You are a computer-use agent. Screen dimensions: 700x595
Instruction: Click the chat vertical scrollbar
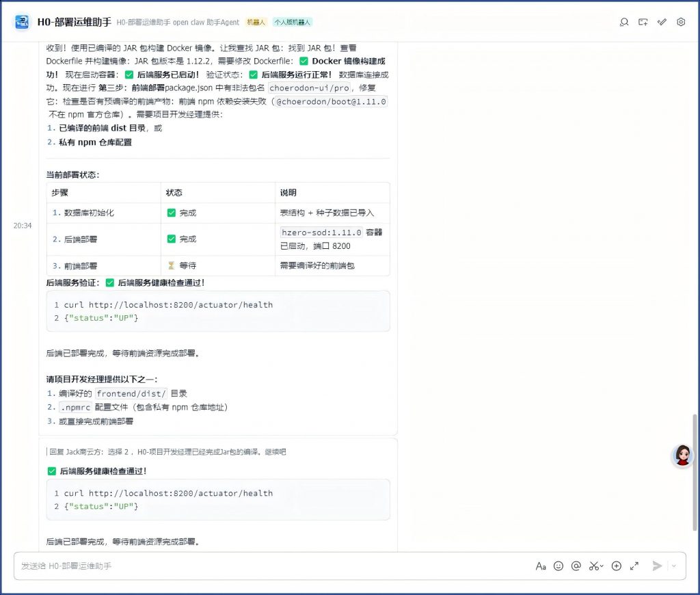coord(695,472)
